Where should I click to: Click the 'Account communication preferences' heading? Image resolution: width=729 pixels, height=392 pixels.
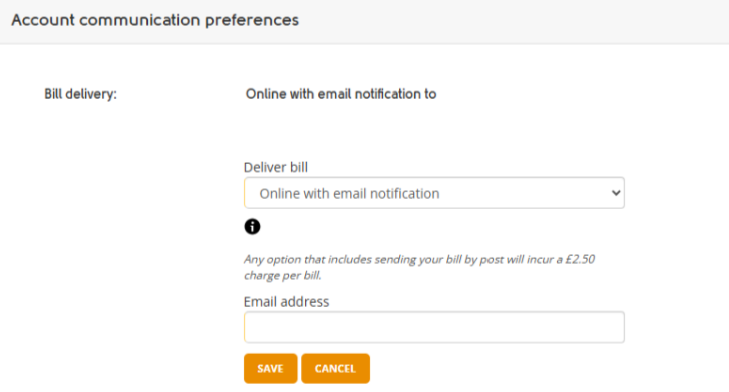(155, 20)
